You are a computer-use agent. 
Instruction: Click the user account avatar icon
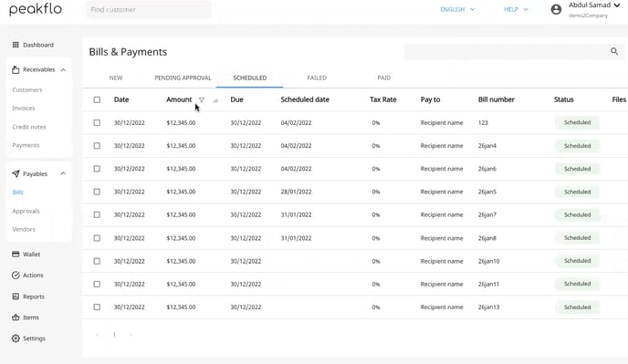(556, 9)
